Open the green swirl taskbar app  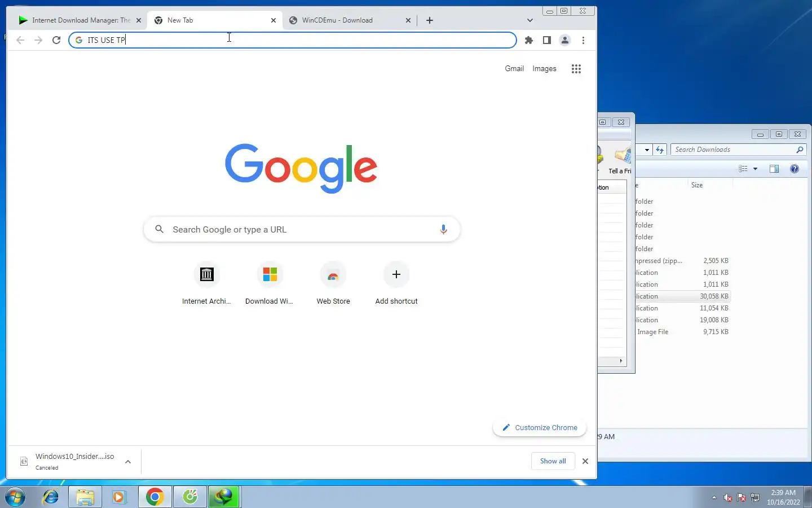(x=190, y=497)
